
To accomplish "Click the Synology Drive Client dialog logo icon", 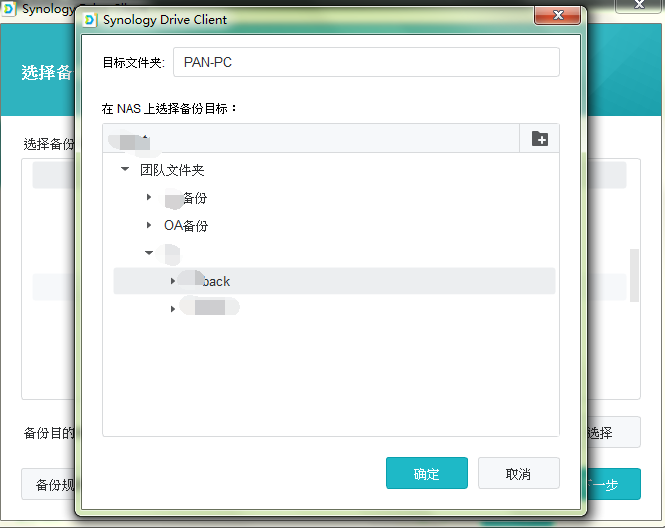I will [90, 20].
